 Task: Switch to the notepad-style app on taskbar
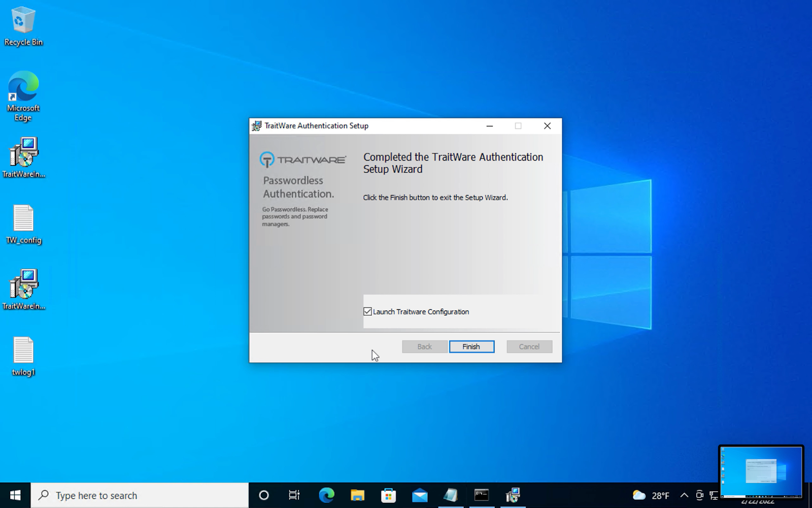coord(451,495)
